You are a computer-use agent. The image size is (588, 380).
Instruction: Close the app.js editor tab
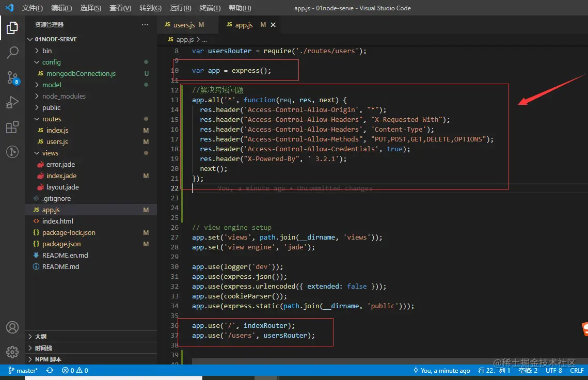click(273, 25)
